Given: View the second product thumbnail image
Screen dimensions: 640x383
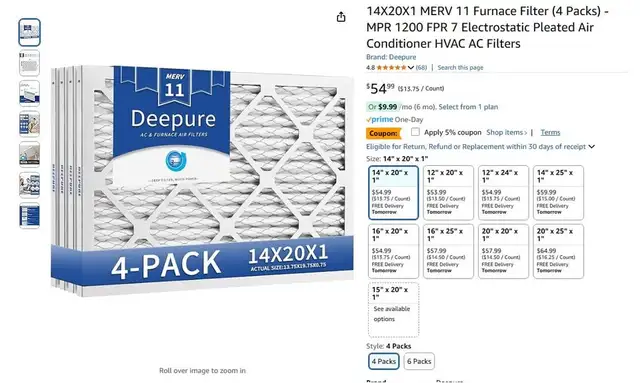Looking at the screenshot, I should [x=29, y=63].
